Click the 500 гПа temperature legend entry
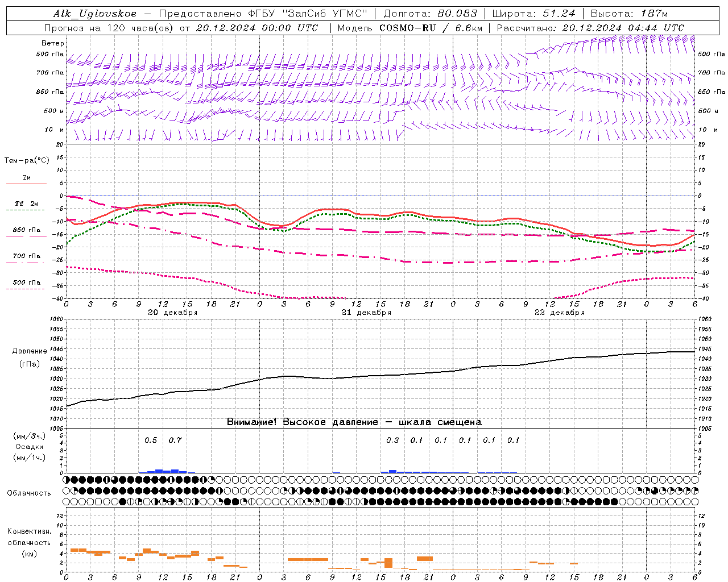The image size is (728, 582). 27,282
